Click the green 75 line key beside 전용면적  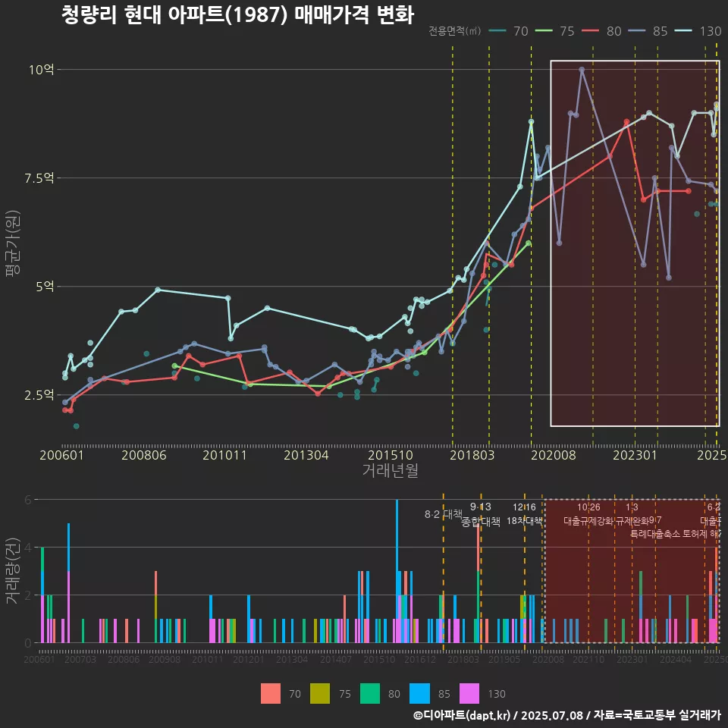point(544,31)
